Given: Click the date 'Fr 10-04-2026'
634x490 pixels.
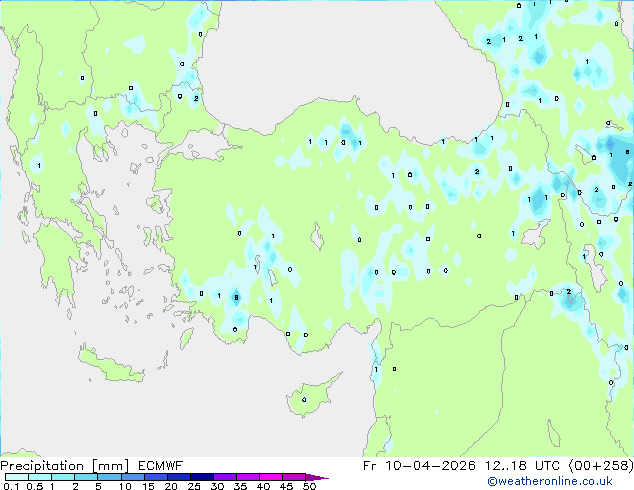Looking at the screenshot, I should pyautogui.click(x=419, y=466).
